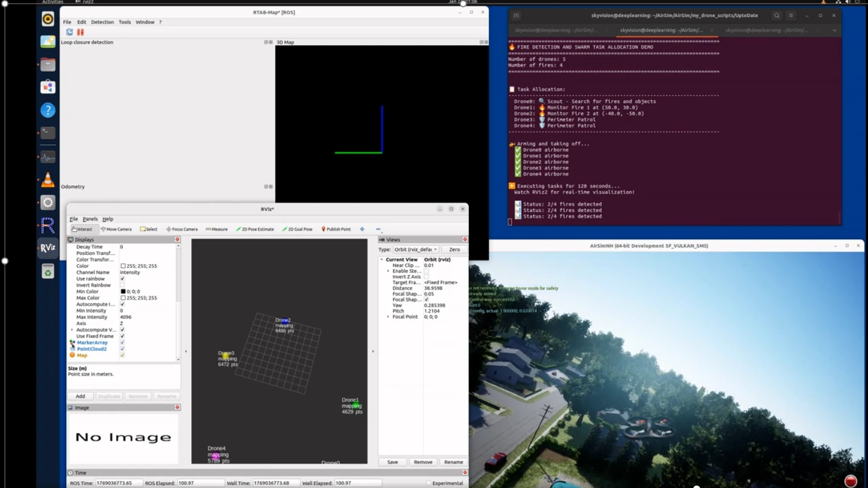
Task: Click the Publish Point tool
Action: (336, 229)
